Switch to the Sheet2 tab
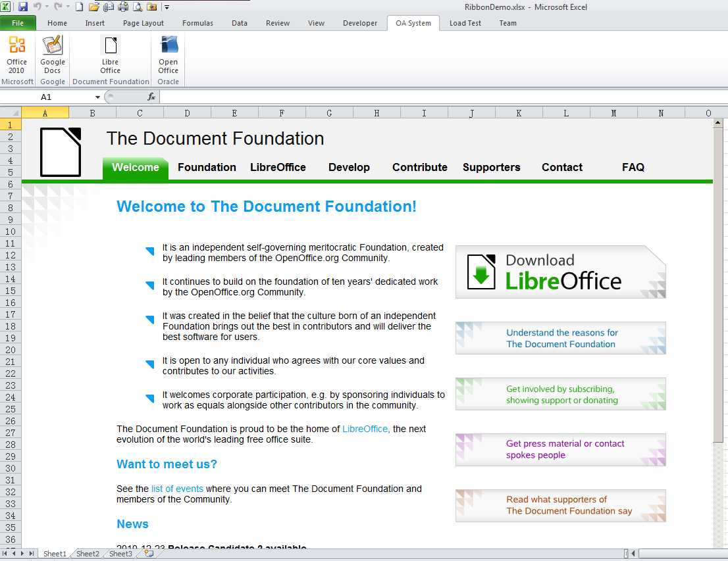The image size is (728, 561). [x=88, y=554]
